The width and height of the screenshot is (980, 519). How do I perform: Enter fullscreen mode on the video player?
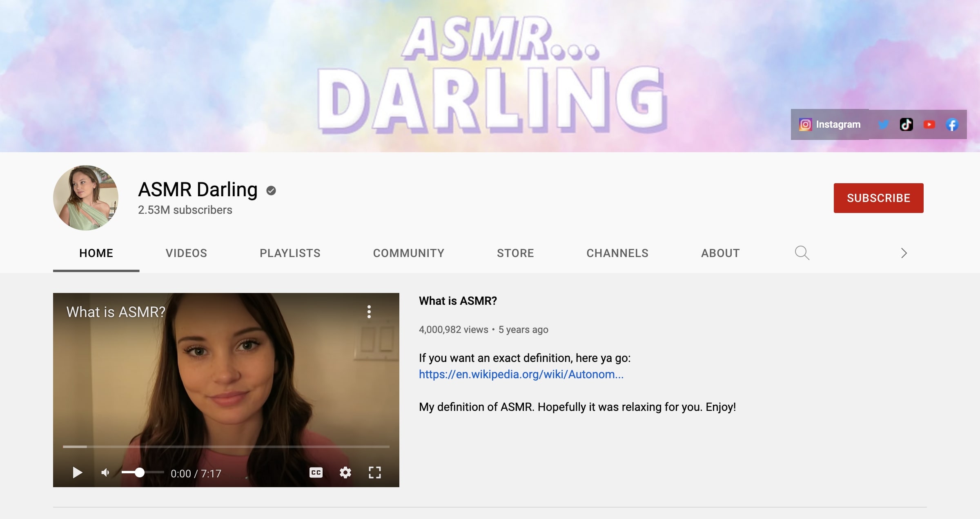(x=375, y=472)
